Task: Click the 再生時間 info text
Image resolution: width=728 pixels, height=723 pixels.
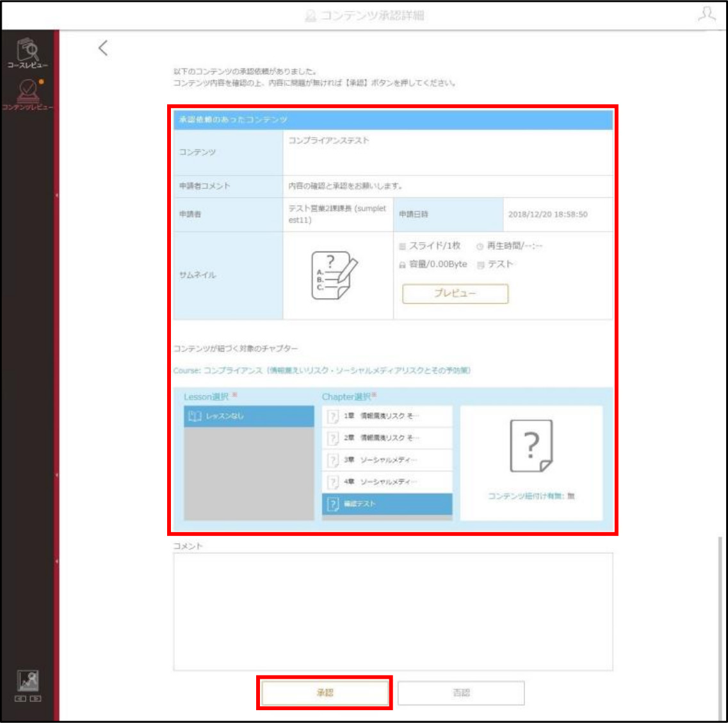Action: [509, 246]
